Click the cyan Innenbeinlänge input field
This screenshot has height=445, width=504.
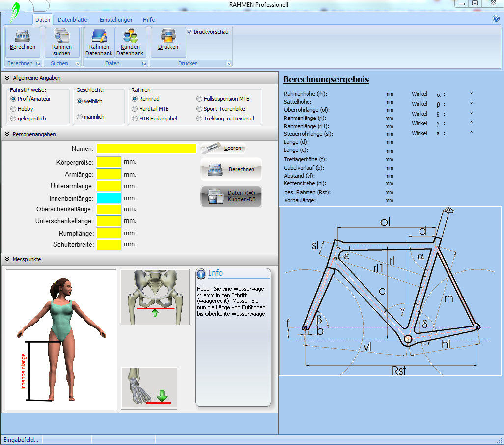(x=109, y=198)
